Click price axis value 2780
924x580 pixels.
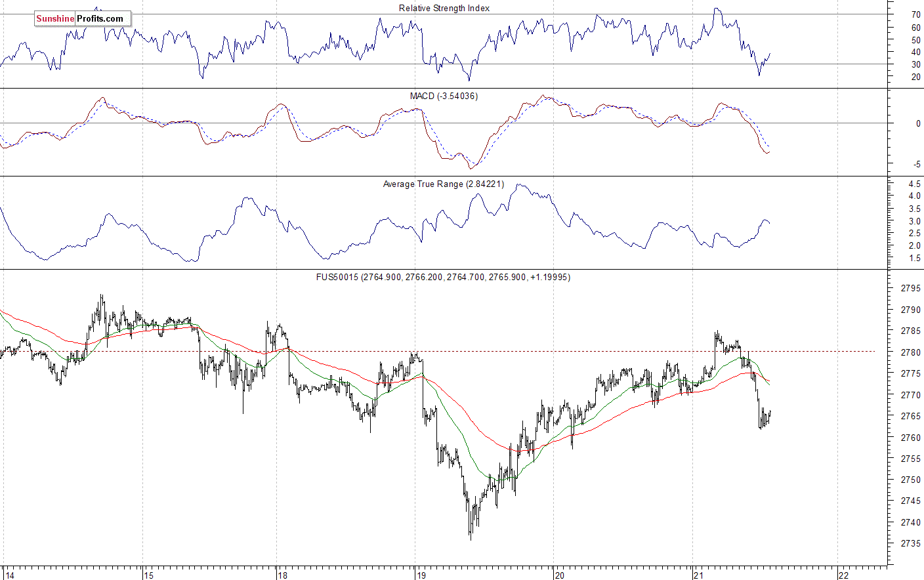(x=911, y=353)
